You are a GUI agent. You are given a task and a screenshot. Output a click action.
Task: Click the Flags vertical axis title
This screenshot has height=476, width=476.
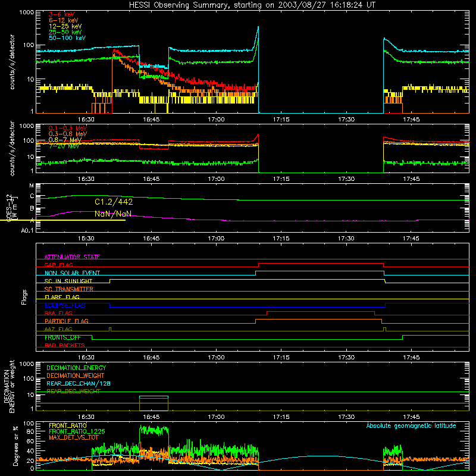24,297
